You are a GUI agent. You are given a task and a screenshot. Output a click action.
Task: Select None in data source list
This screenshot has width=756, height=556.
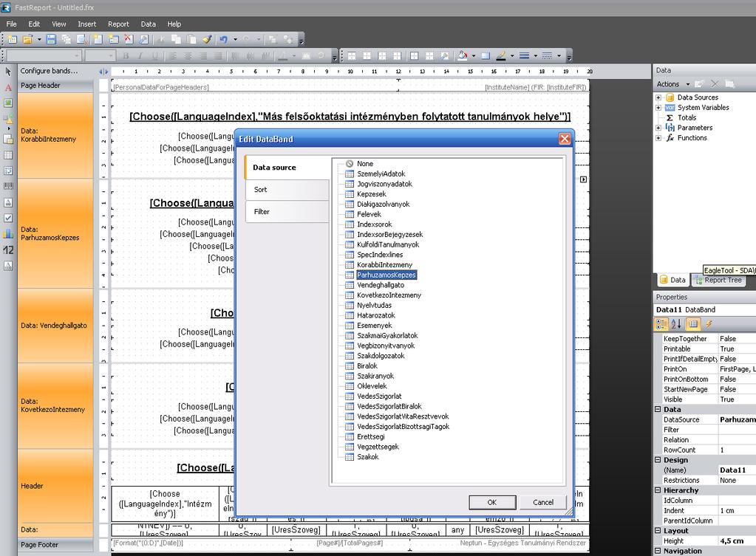(x=365, y=164)
